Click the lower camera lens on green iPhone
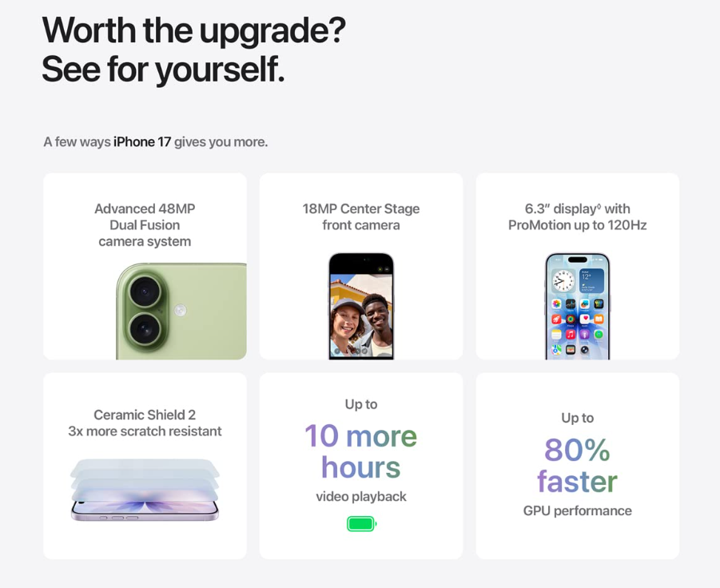The width and height of the screenshot is (720, 588). pyautogui.click(x=145, y=327)
